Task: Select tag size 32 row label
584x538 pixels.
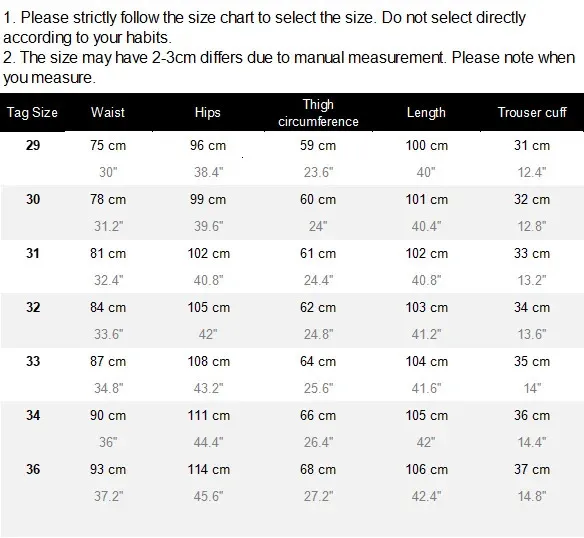Action: (33, 307)
